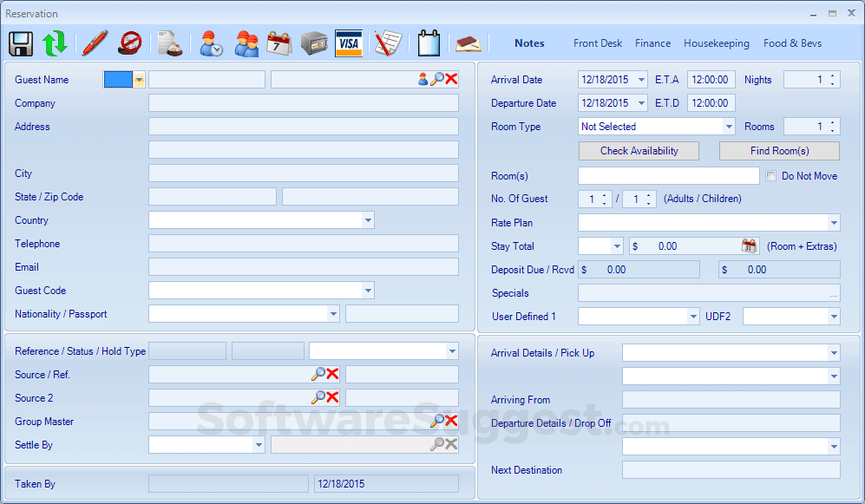Open Arrival Date calendar dropdown

641,80
